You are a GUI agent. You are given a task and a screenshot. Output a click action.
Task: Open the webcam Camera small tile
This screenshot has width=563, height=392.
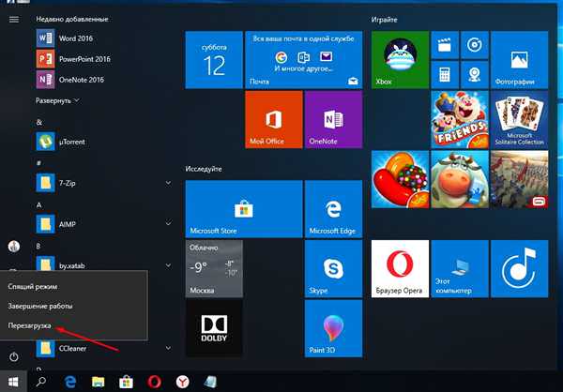474,75
